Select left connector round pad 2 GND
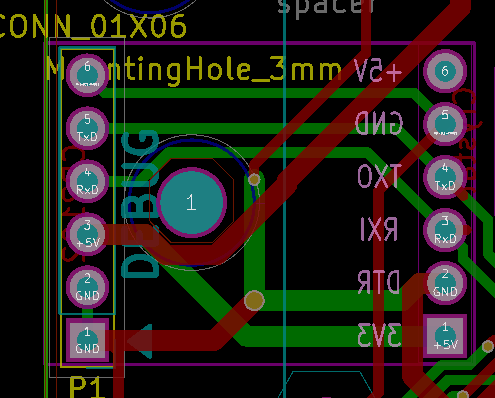495x398 pixels. 87,287
